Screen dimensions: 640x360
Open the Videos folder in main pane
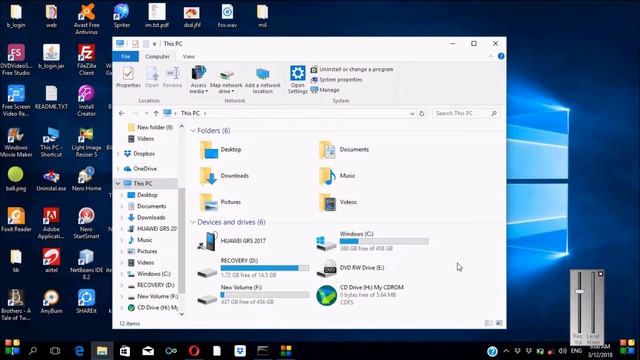[x=338, y=202]
